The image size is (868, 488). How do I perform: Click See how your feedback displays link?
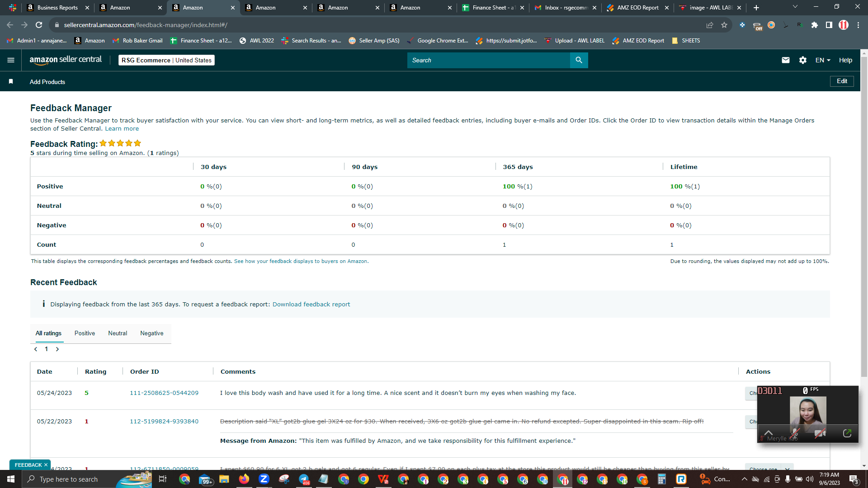pyautogui.click(x=301, y=261)
